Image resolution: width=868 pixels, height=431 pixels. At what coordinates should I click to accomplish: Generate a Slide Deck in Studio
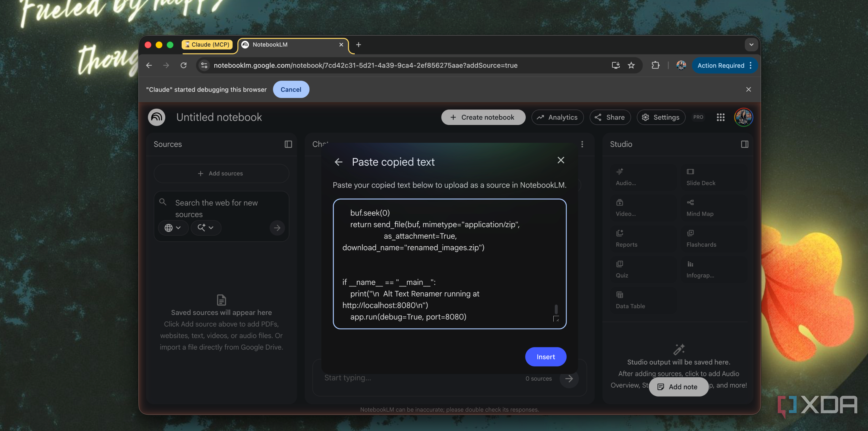click(713, 177)
